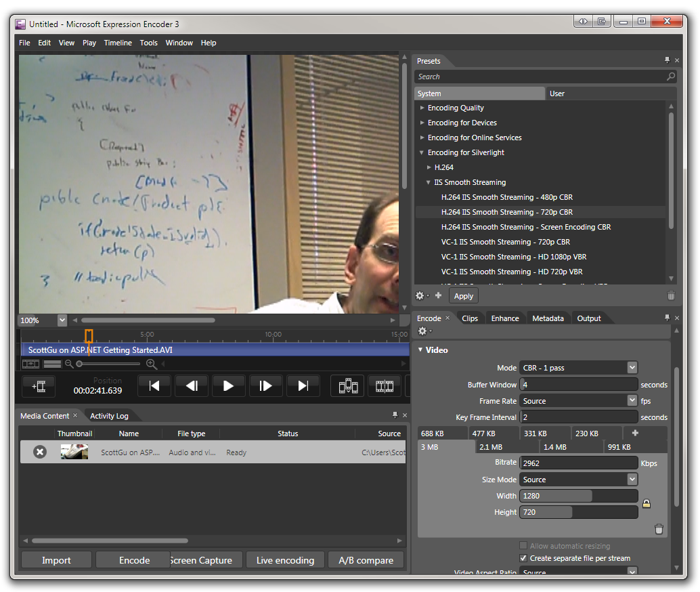Open the Timeline menu
The image size is (700, 592).
pyautogui.click(x=118, y=43)
